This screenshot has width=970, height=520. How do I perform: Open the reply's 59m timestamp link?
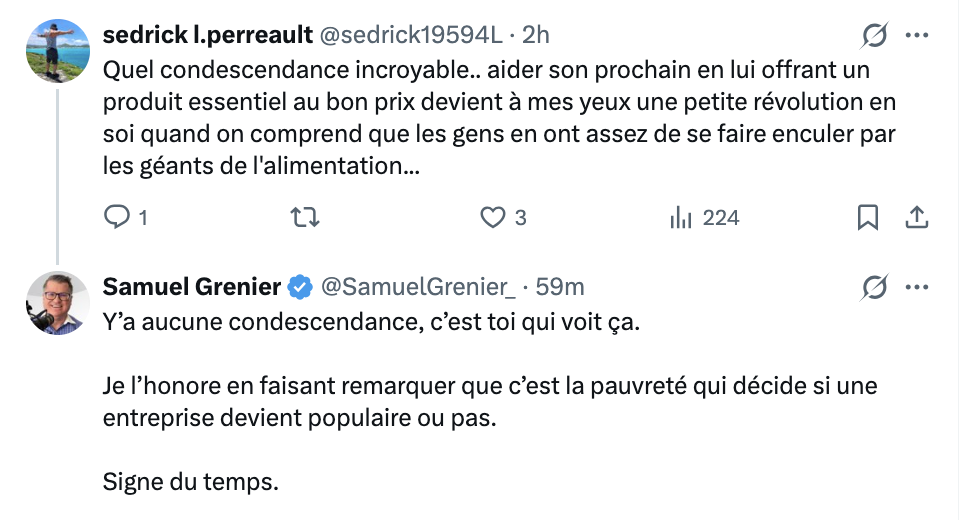pyautogui.click(x=560, y=288)
